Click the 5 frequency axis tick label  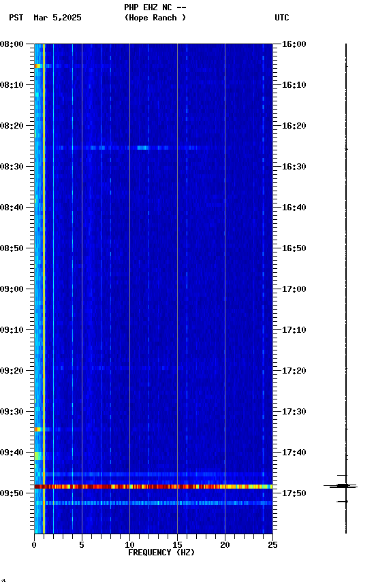[x=82, y=545]
